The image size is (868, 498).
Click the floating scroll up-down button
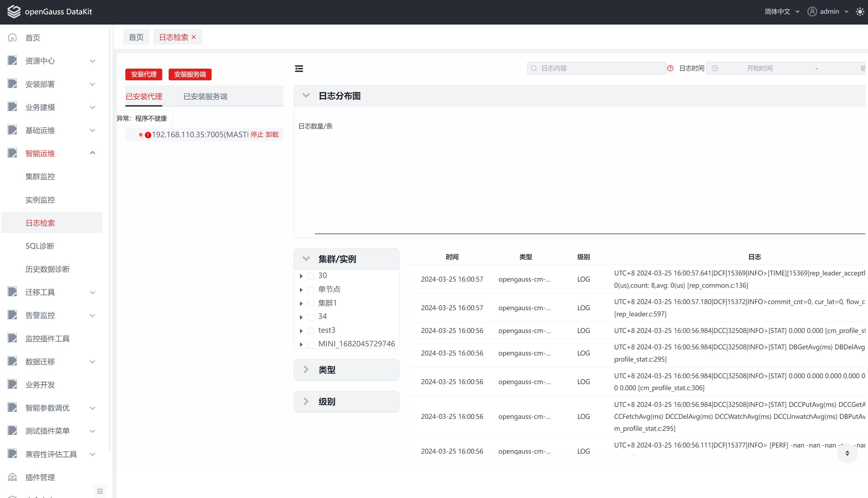(x=847, y=453)
